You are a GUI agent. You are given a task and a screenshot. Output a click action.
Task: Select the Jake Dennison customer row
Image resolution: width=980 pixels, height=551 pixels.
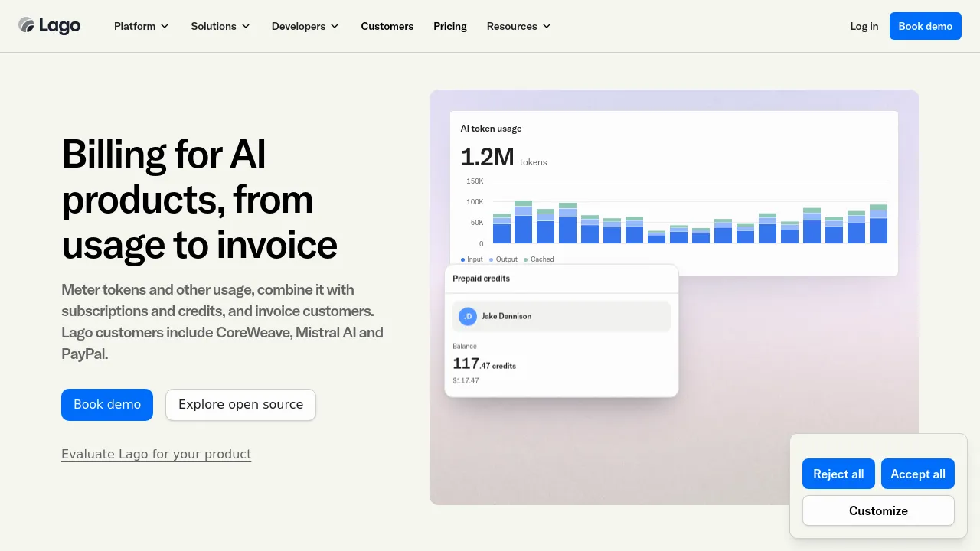tap(561, 316)
